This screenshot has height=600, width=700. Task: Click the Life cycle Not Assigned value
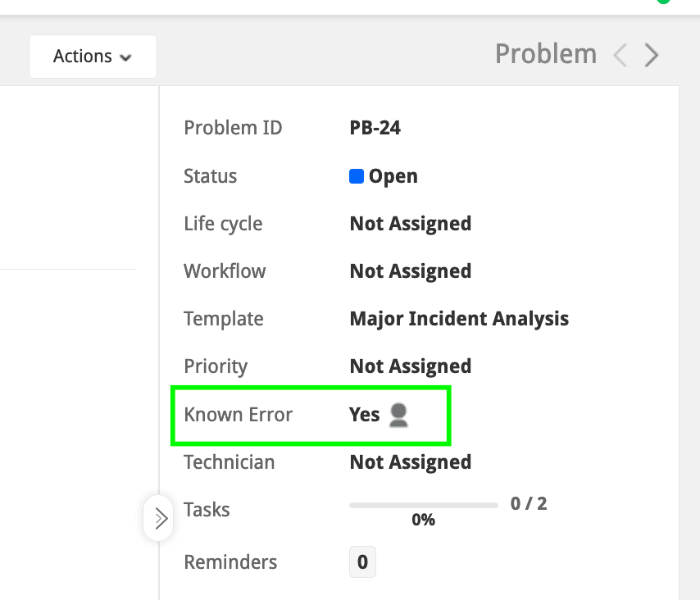[410, 224]
